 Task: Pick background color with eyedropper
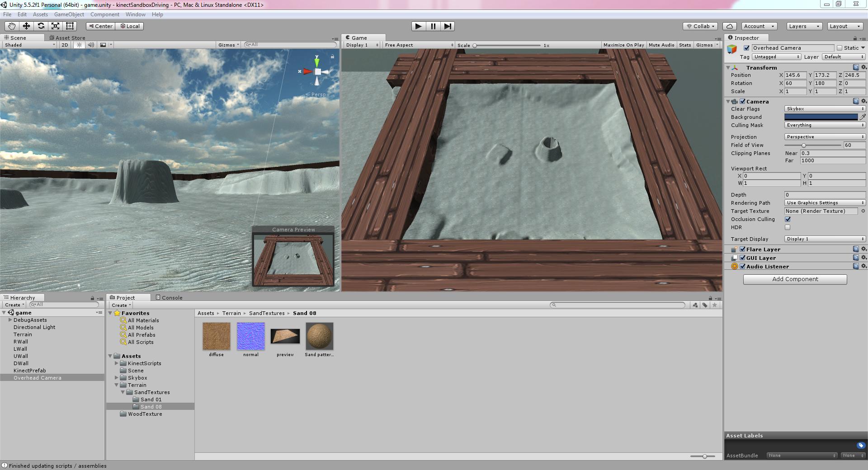point(863,117)
